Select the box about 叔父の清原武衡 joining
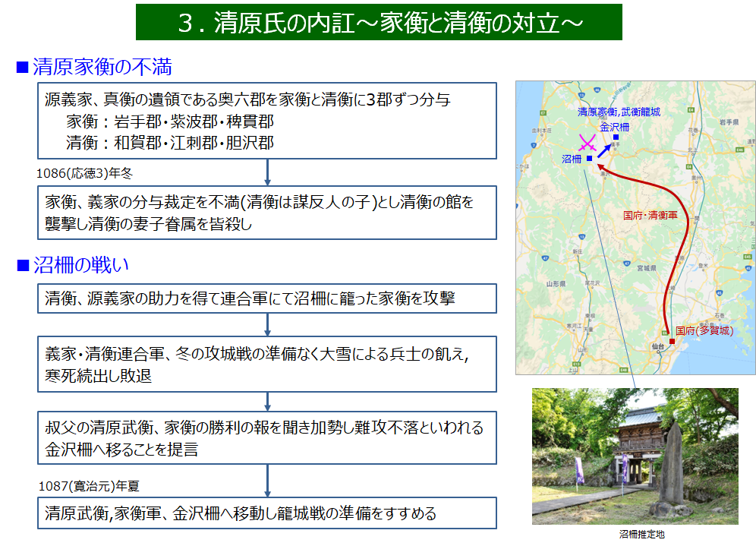This screenshot has width=756, height=546. [267, 438]
